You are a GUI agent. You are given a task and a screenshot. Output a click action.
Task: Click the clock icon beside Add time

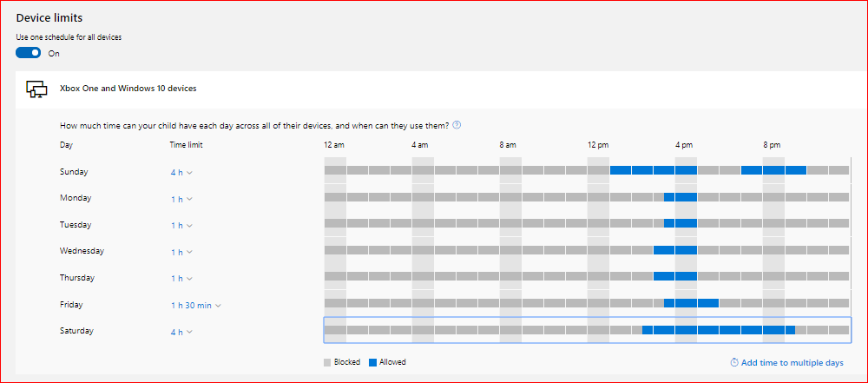pos(734,362)
